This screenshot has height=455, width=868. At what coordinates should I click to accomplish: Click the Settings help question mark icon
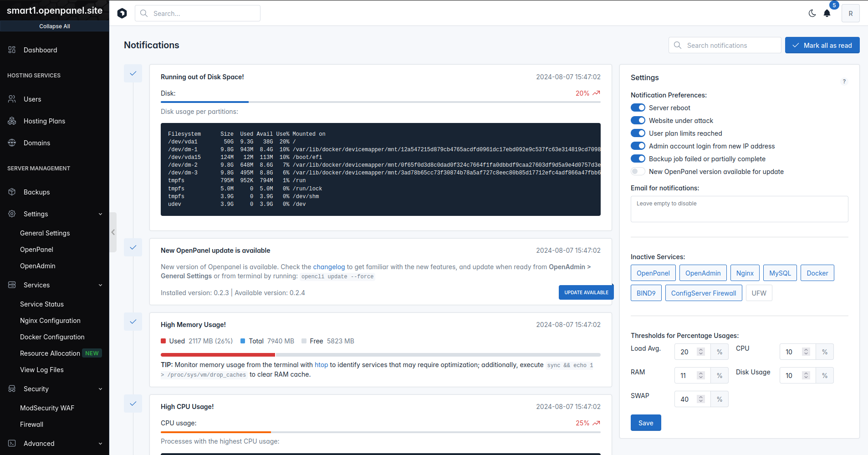pyautogui.click(x=844, y=82)
